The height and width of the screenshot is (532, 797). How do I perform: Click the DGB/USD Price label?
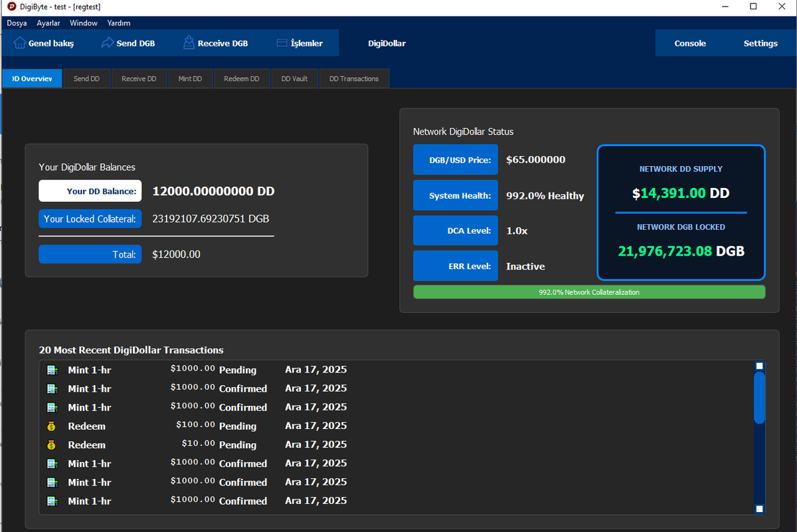455,160
